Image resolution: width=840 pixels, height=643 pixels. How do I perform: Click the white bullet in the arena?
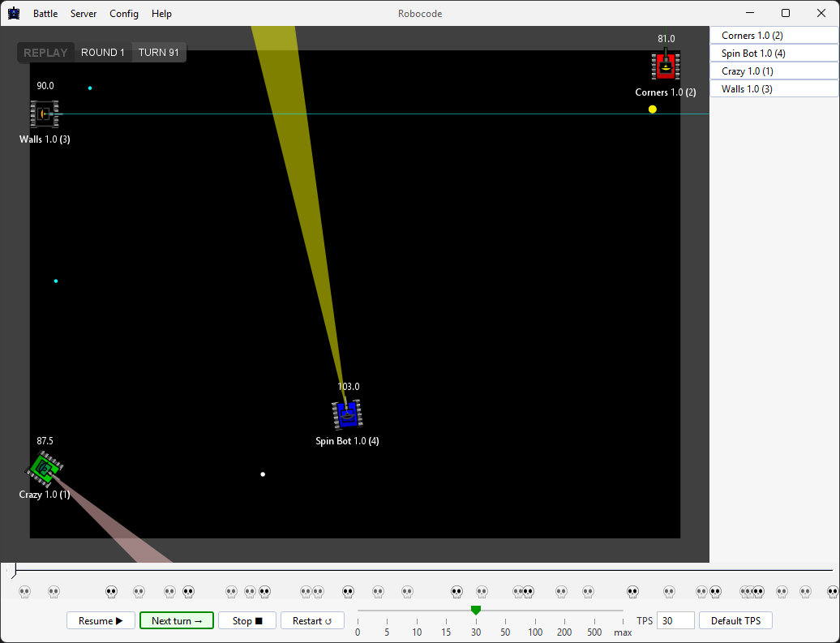click(263, 474)
